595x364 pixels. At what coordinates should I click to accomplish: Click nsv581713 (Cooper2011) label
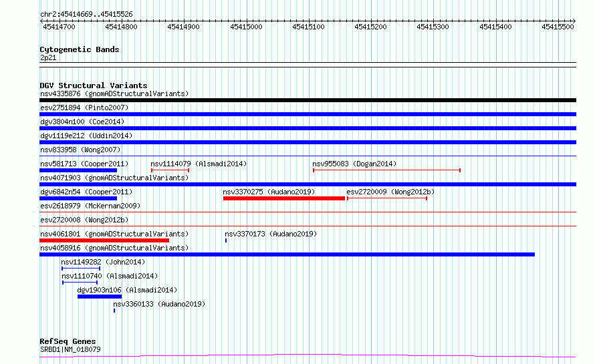[x=84, y=164]
